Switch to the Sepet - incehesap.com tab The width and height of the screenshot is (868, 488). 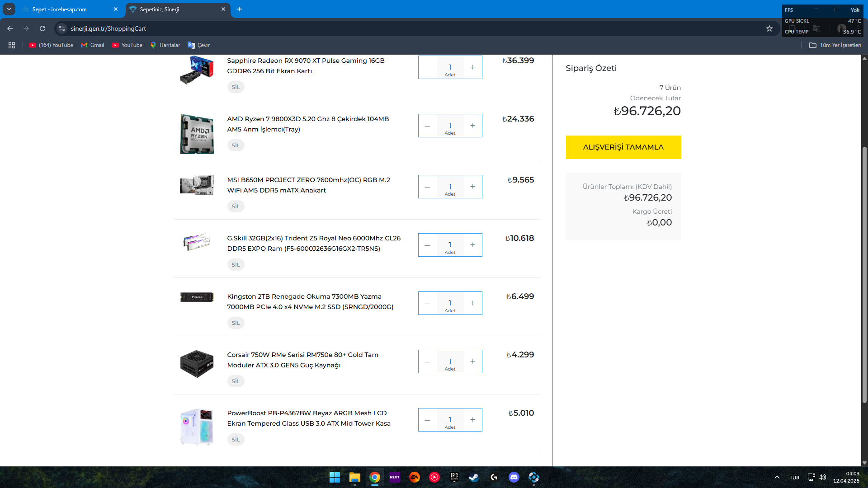tap(68, 9)
